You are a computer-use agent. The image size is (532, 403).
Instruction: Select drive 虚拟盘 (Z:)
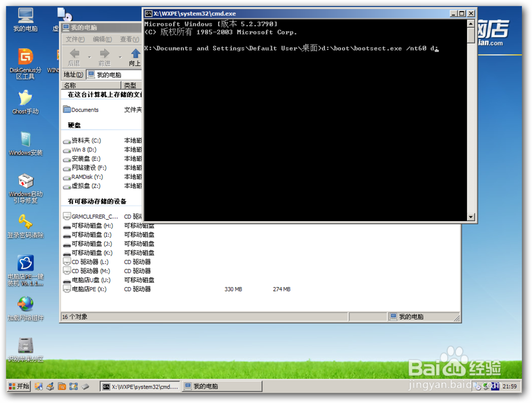pos(82,186)
